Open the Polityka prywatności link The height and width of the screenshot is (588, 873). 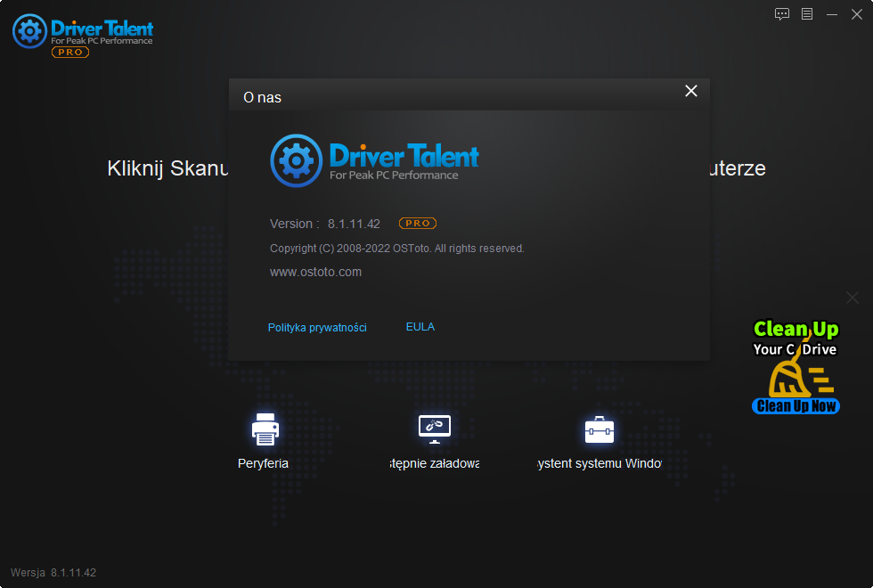point(317,328)
